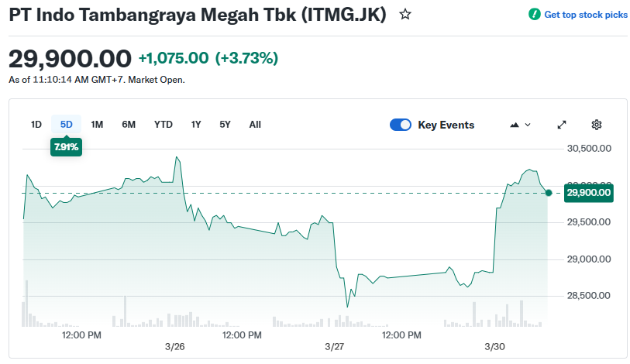The image size is (630, 364).
Task: Open Get top stock picks link
Action: point(586,15)
